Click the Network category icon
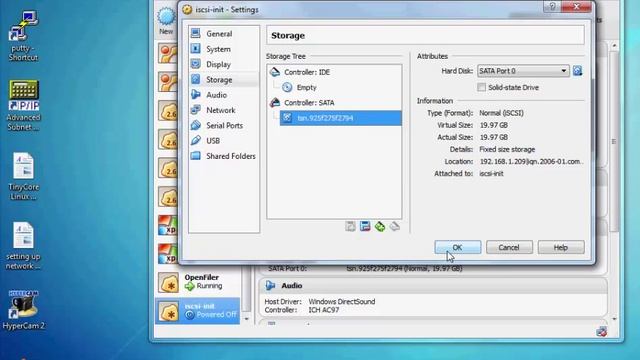This screenshot has width=640, height=360. [x=196, y=110]
